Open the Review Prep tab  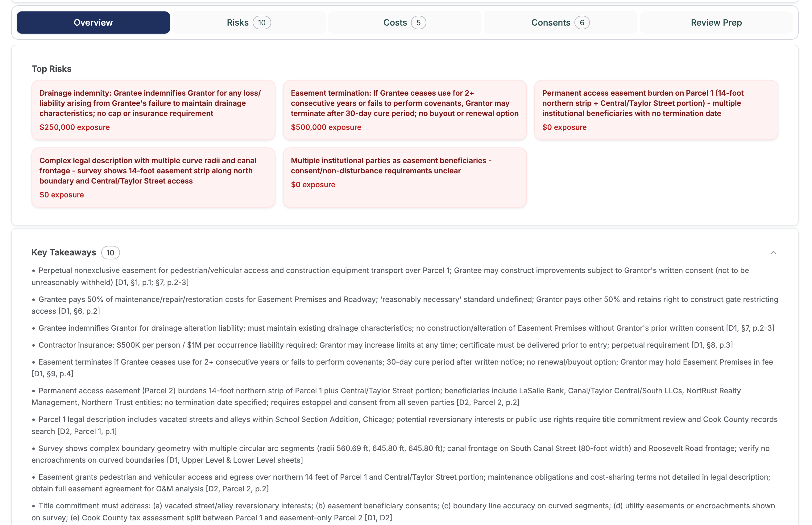coord(716,23)
